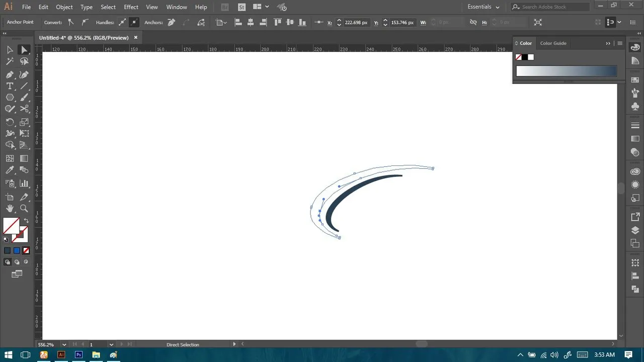Select the Direct Selection tool
This screenshot has width=644, height=362.
tap(24, 50)
